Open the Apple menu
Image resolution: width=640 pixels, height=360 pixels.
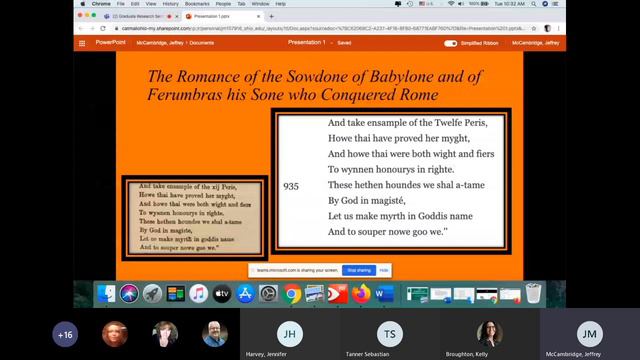[x=83, y=4]
